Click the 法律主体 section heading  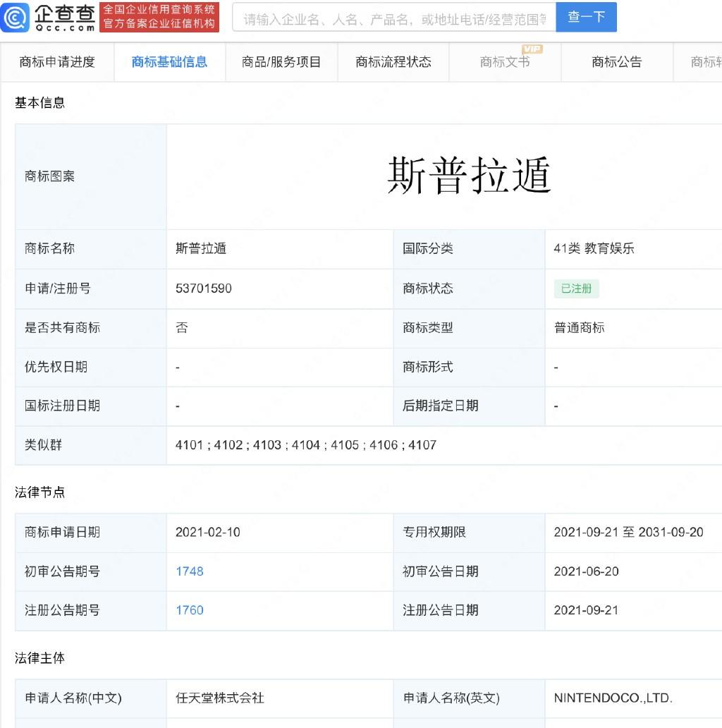[x=40, y=658]
